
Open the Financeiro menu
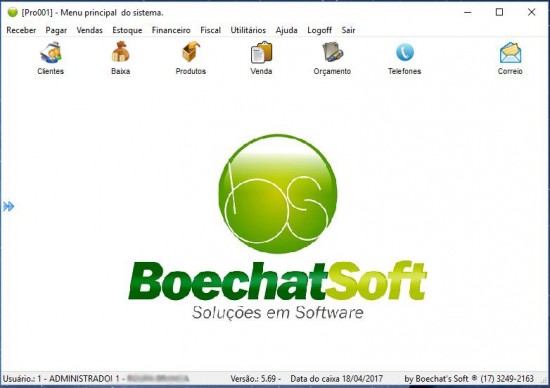click(171, 30)
